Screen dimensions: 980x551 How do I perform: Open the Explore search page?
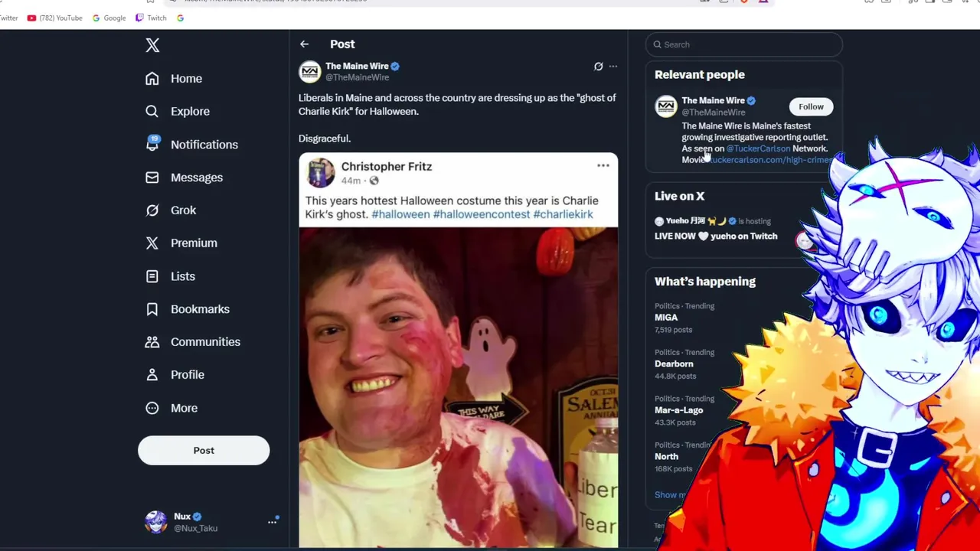[189, 112]
